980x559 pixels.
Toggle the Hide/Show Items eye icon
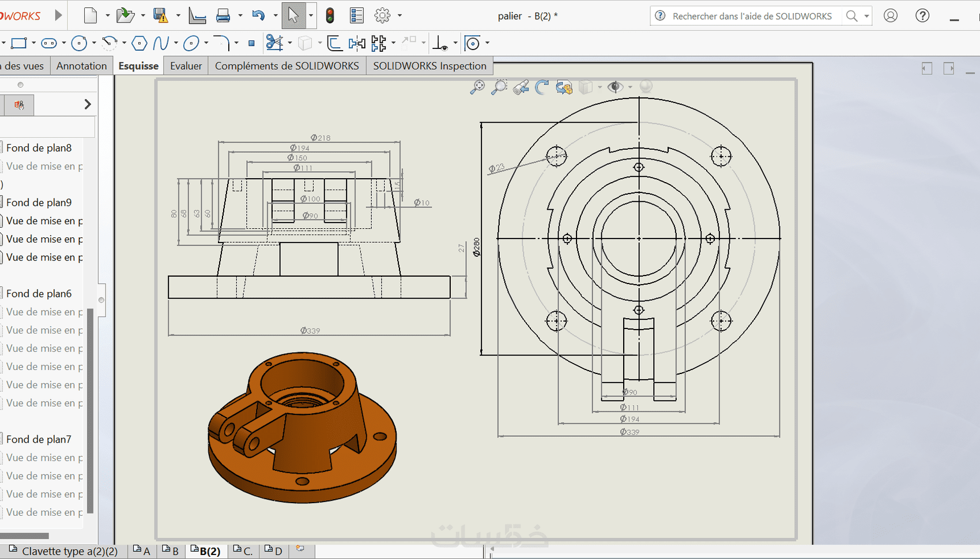click(x=615, y=87)
